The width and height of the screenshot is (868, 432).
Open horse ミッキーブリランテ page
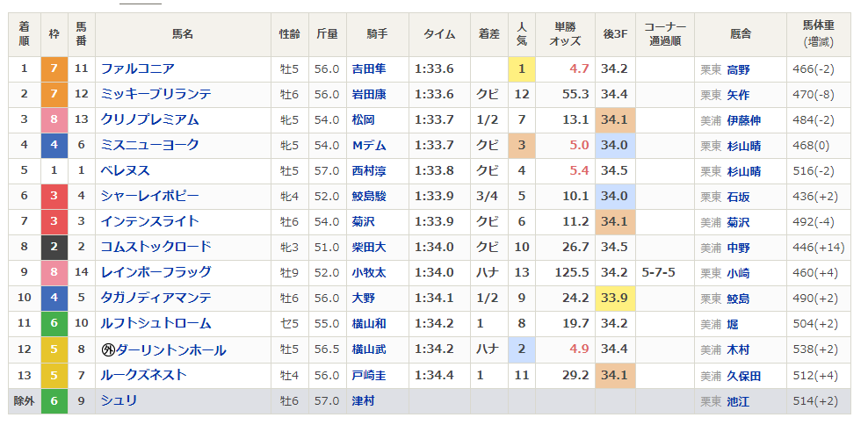coord(156,95)
